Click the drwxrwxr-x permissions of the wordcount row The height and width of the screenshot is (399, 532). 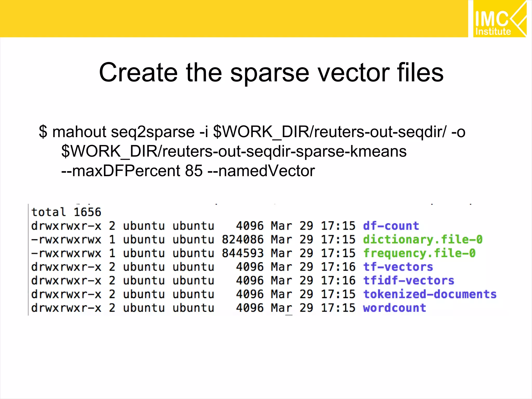[66, 308]
